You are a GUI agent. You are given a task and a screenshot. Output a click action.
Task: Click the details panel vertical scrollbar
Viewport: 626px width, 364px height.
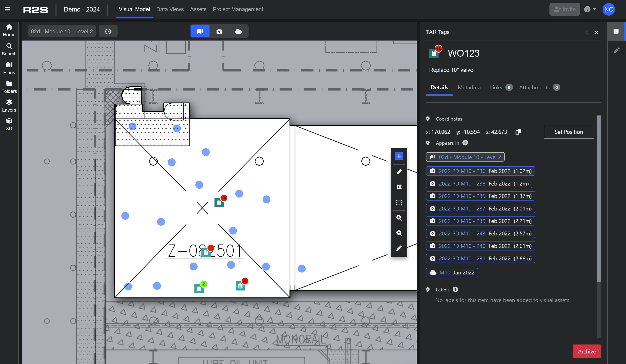pyautogui.click(x=599, y=199)
